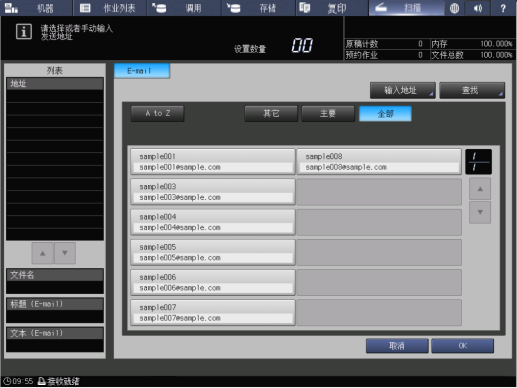Open help with the question mark icon
The height and width of the screenshot is (388, 517).
(503, 8)
